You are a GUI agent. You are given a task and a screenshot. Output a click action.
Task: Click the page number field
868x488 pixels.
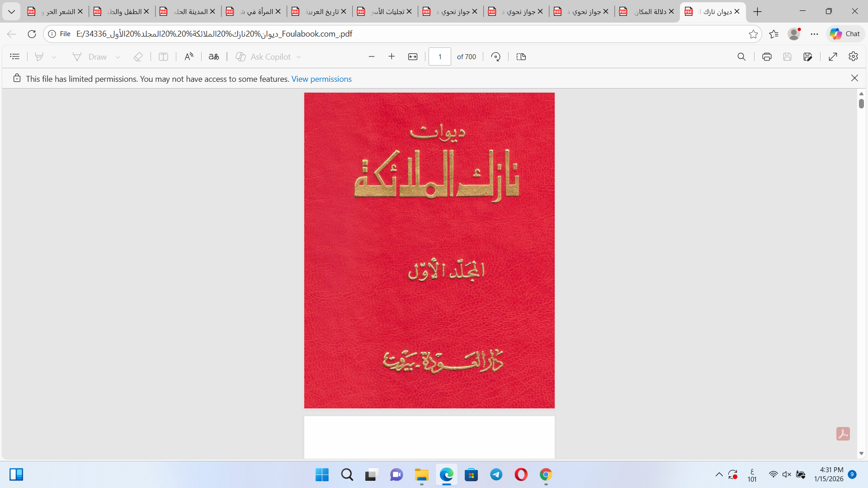point(440,56)
